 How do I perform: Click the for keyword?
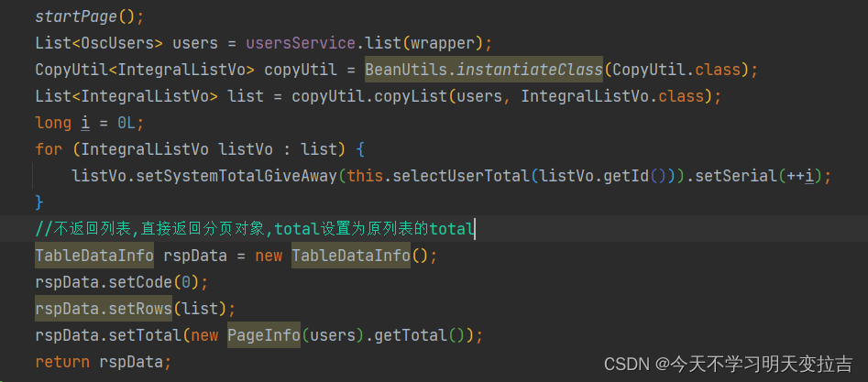click(x=49, y=149)
